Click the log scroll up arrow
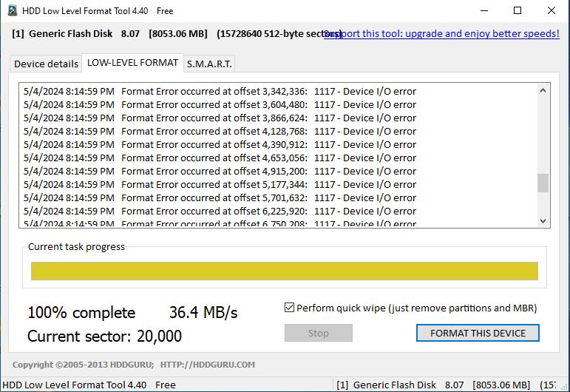The image size is (570, 392). [x=543, y=90]
